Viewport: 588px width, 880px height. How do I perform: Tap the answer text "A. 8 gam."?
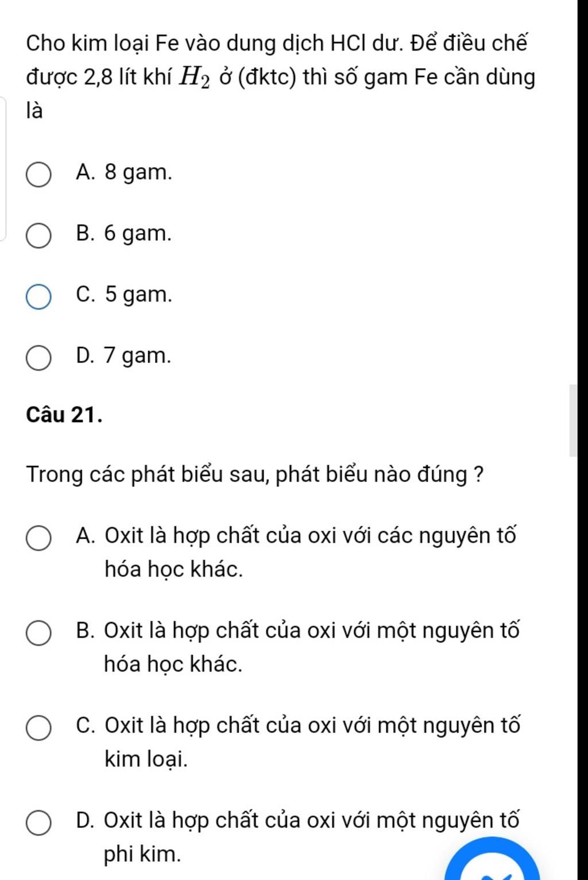click(123, 172)
